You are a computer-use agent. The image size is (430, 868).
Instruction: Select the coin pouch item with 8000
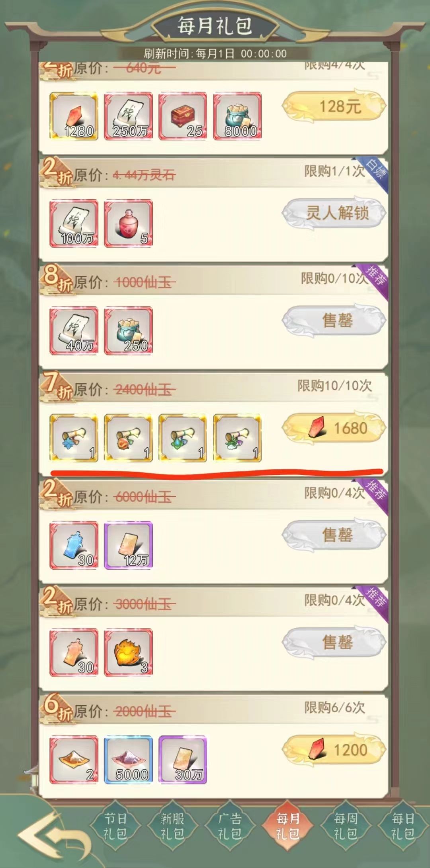pos(237,116)
